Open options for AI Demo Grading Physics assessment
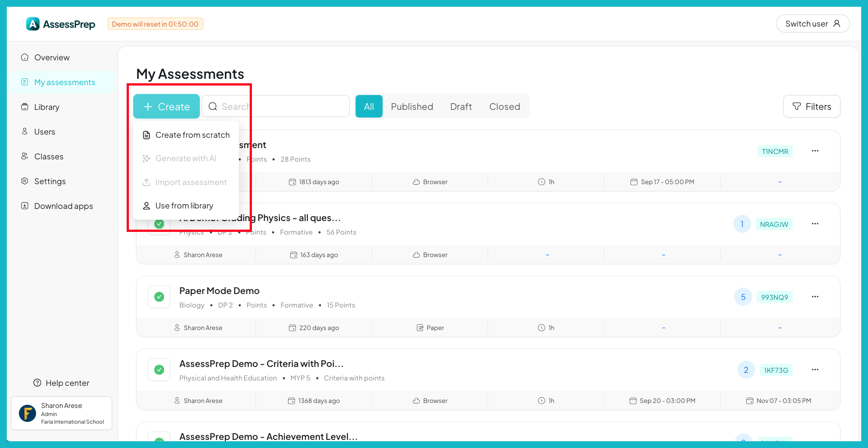This screenshot has width=868, height=448. click(815, 224)
